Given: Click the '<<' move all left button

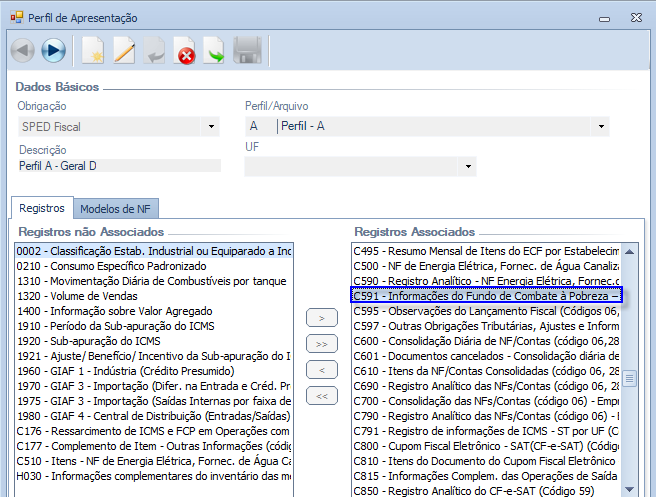Looking at the screenshot, I should [x=320, y=396].
